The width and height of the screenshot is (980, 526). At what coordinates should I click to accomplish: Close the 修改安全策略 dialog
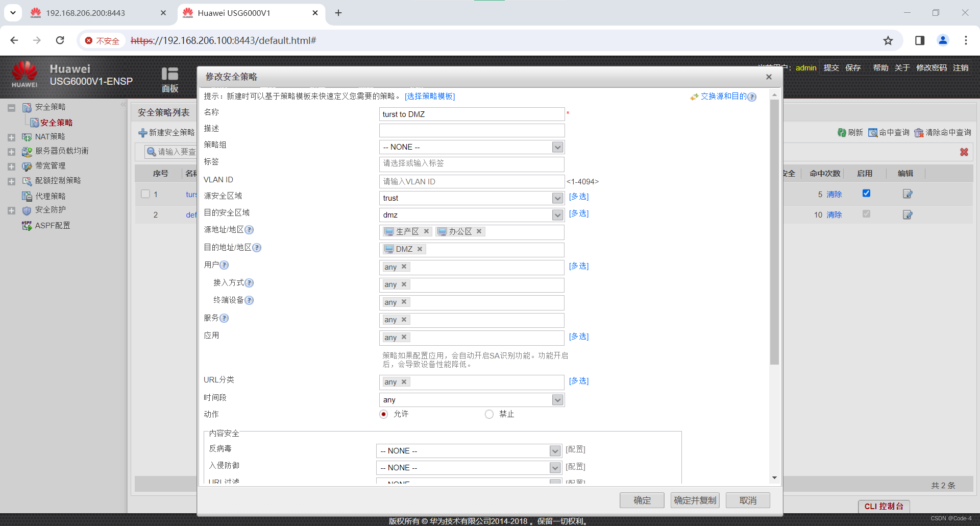769,77
